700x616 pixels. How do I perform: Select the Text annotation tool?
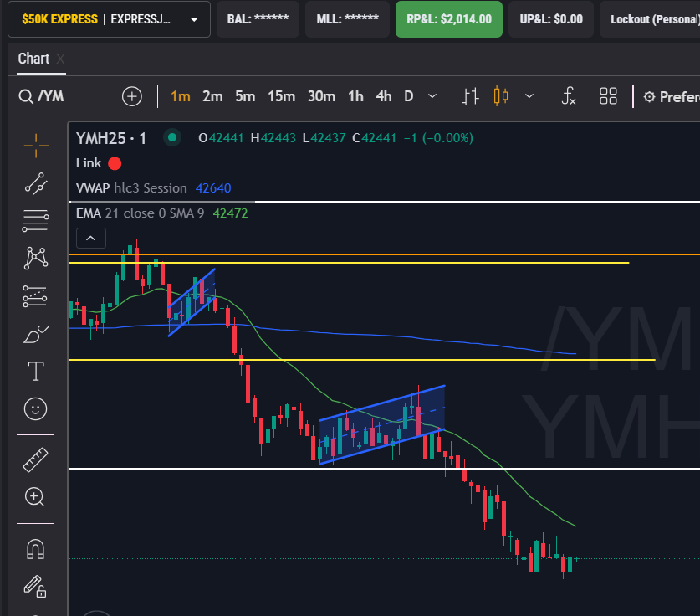tap(36, 372)
